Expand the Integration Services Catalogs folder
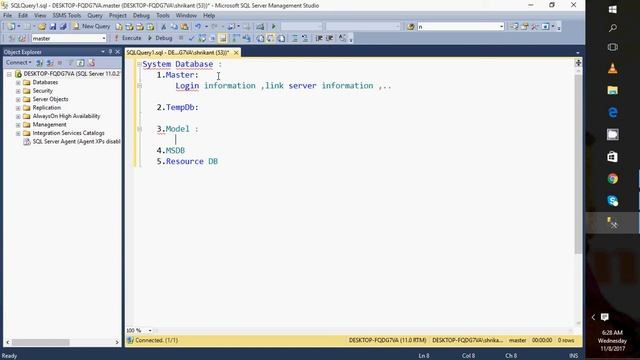The width and height of the screenshot is (640, 360). coord(18,133)
